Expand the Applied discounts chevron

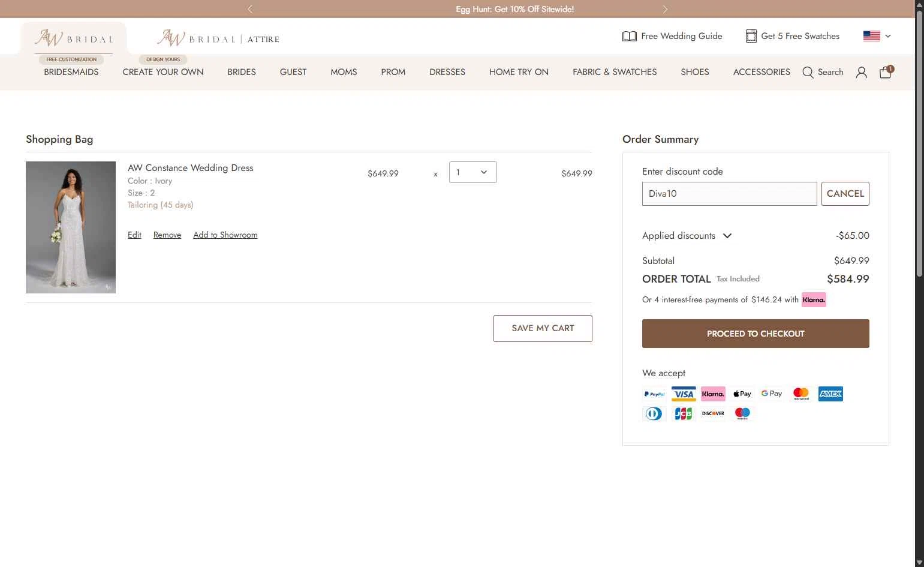coord(727,236)
